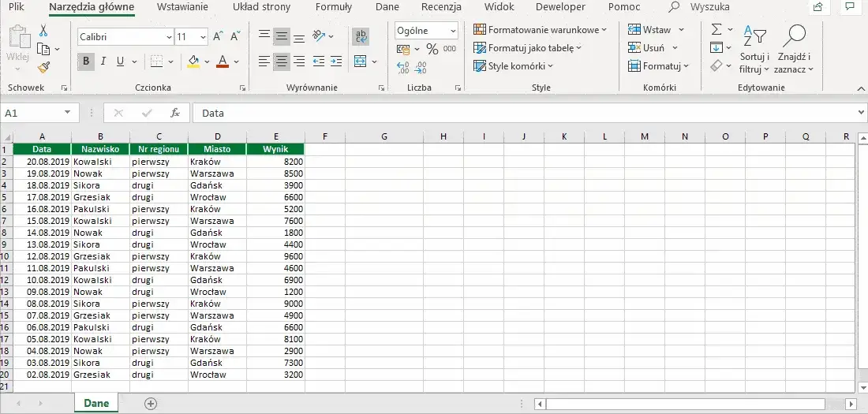The width and height of the screenshot is (868, 414).
Task: Click the Cut scissors icon
Action: click(x=43, y=31)
